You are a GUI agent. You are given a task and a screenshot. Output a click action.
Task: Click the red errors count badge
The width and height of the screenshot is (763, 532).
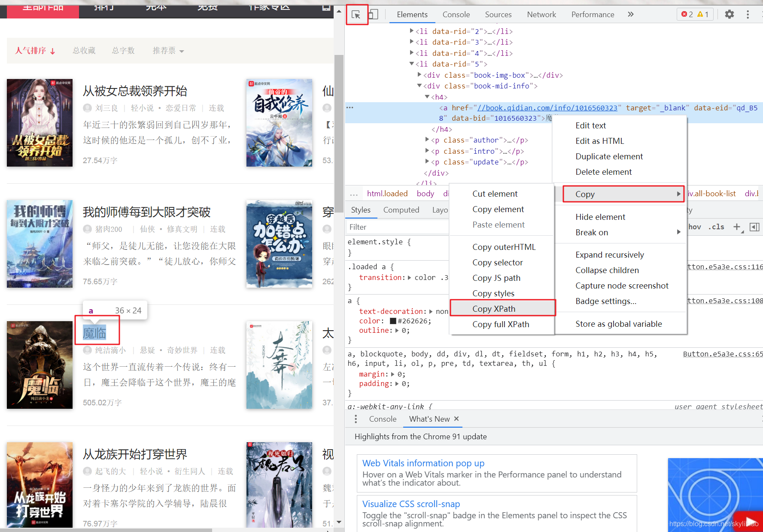pyautogui.click(x=687, y=14)
